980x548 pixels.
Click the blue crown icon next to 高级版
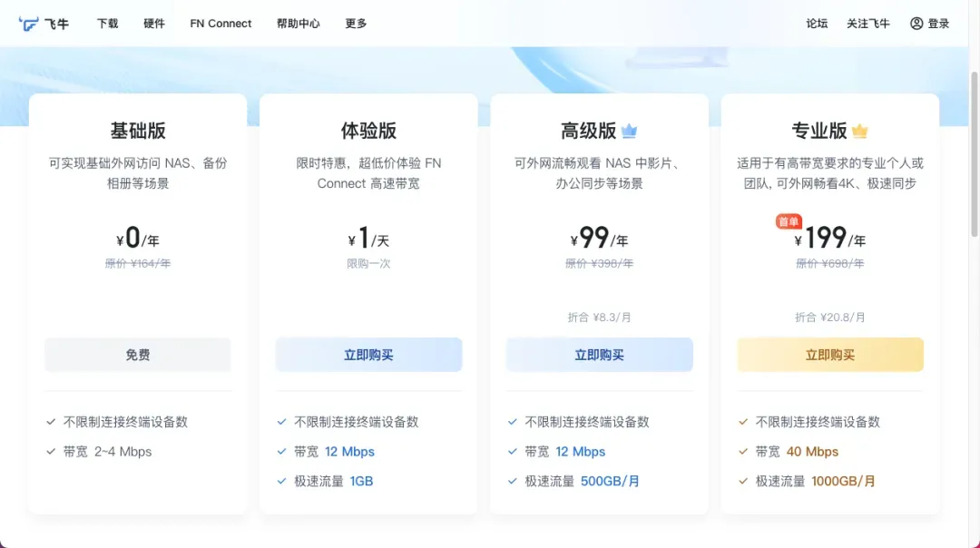pyautogui.click(x=630, y=132)
